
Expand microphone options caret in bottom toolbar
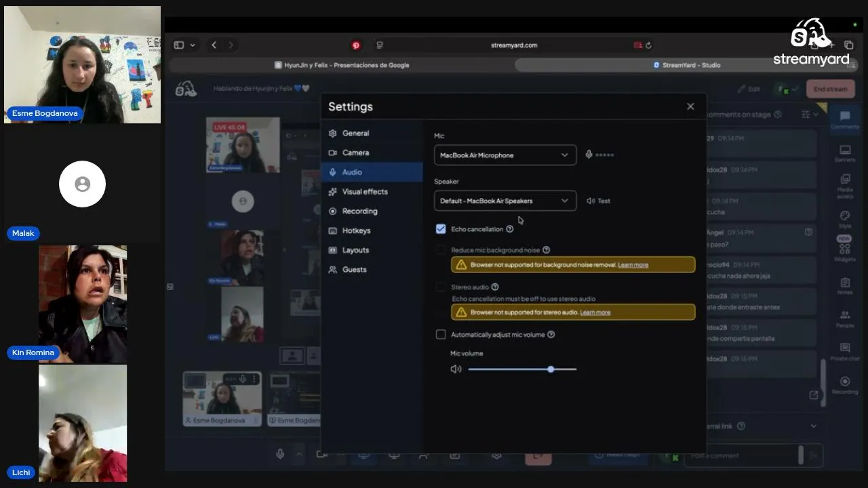pyautogui.click(x=298, y=454)
